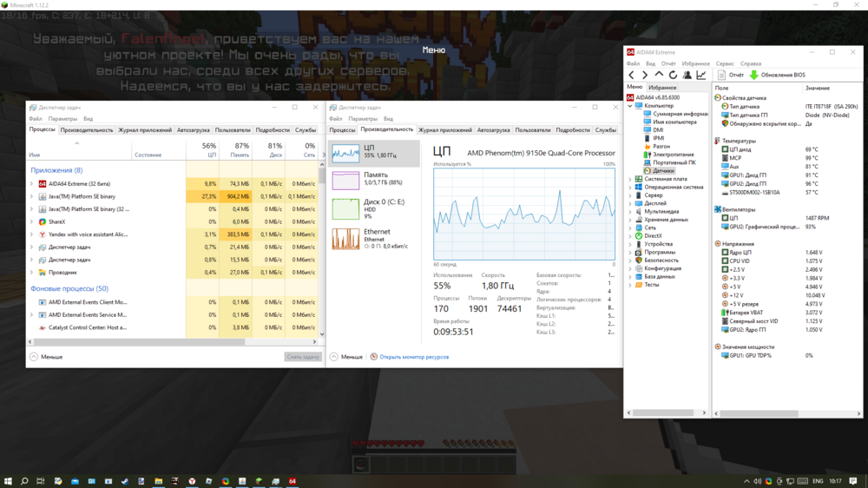Viewport: 868px width, 488px height.
Task: Click Отчёт report button in AIDA64
Action: coord(731,75)
